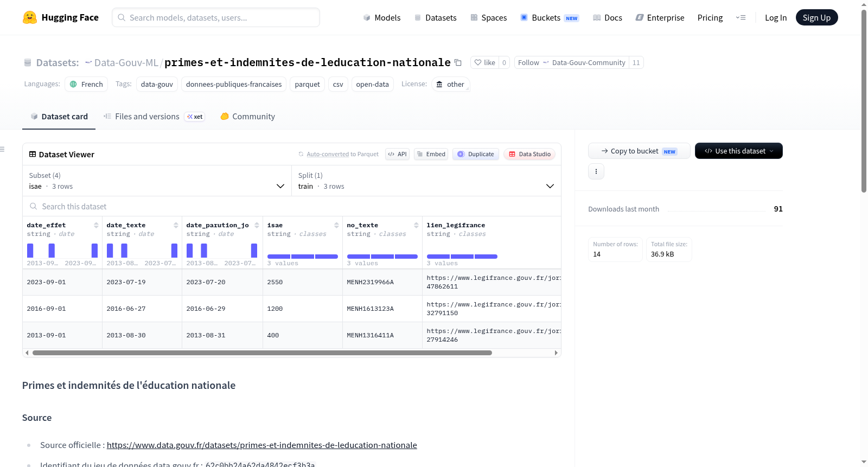This screenshot has width=868, height=467.
Task: Click the Dataset Viewer table icon
Action: coord(33,154)
